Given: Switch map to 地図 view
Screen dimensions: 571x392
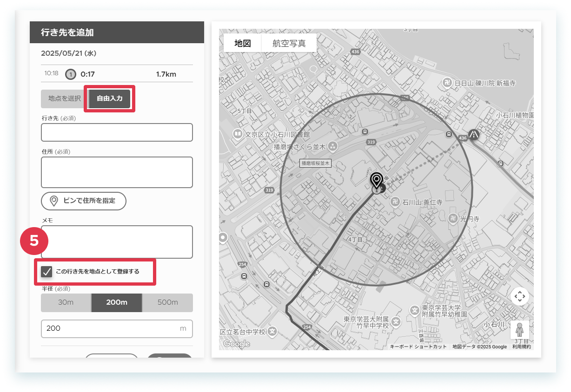Looking at the screenshot, I should point(242,43).
